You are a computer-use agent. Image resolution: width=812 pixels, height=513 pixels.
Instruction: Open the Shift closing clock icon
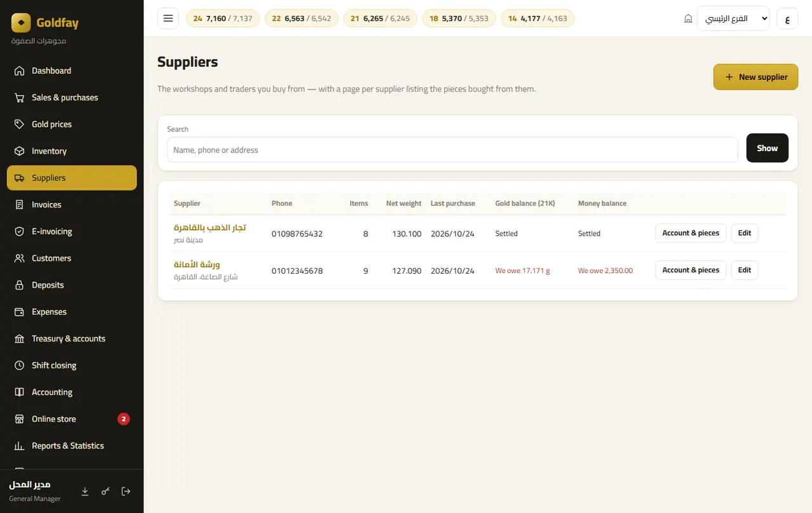(x=20, y=366)
